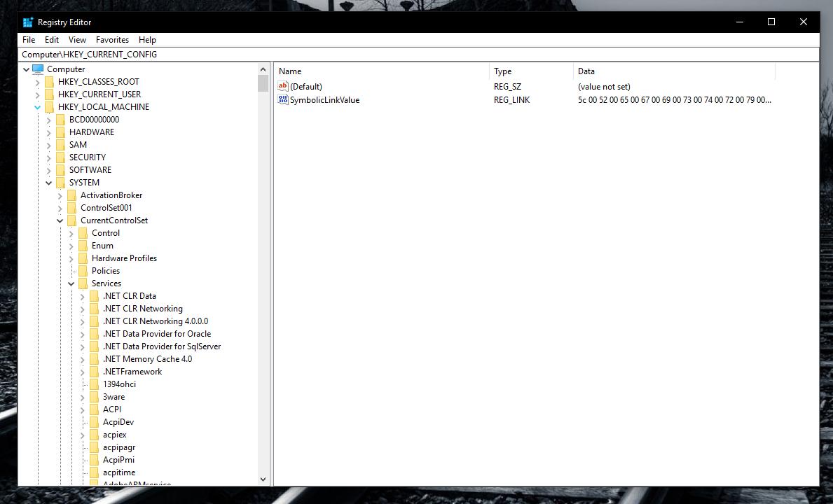833x504 pixels.
Task: Select the Enum key label
Action: pos(102,246)
